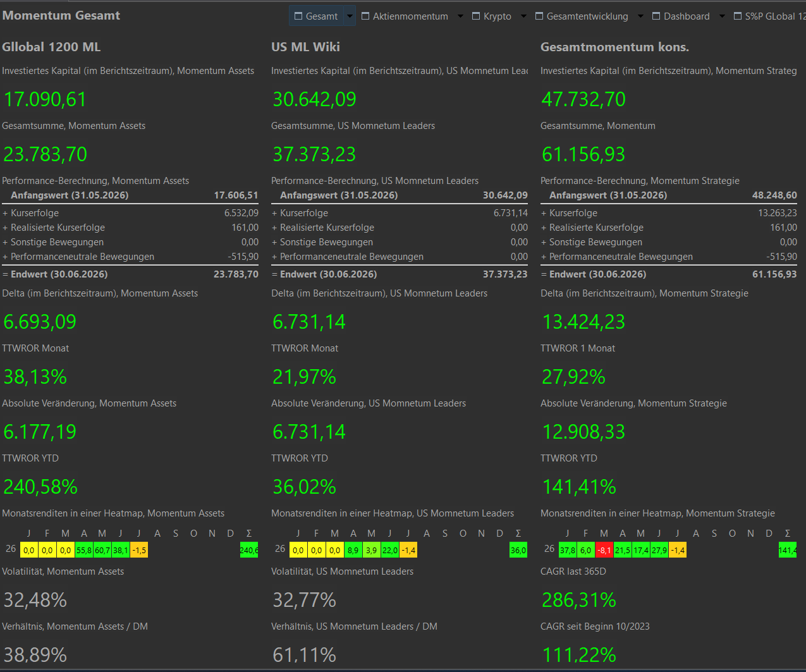The height and width of the screenshot is (672, 806).
Task: Open the Dashboard tab dropdown arrow
Action: point(722,16)
